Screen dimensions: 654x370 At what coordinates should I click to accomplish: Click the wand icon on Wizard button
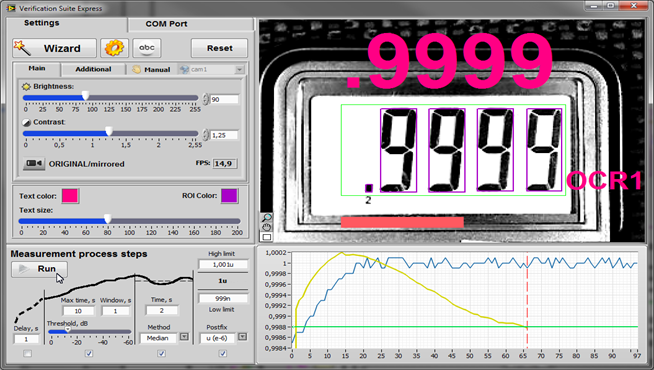coord(22,48)
